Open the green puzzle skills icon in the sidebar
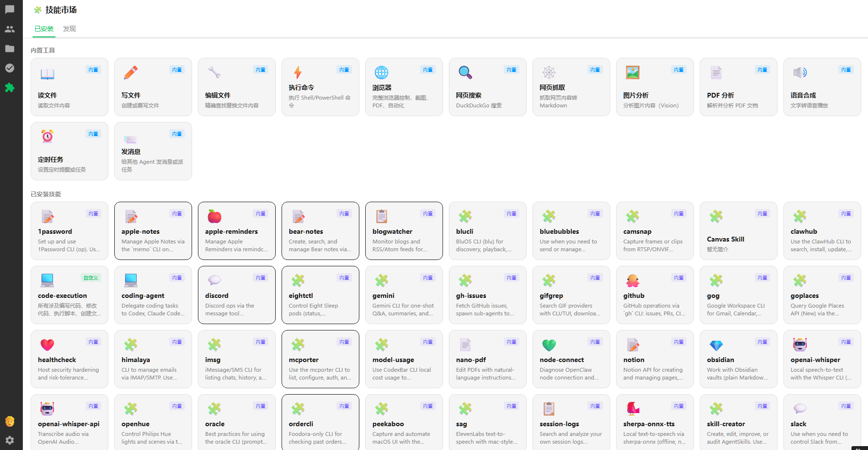This screenshot has height=450, width=868. click(10, 87)
